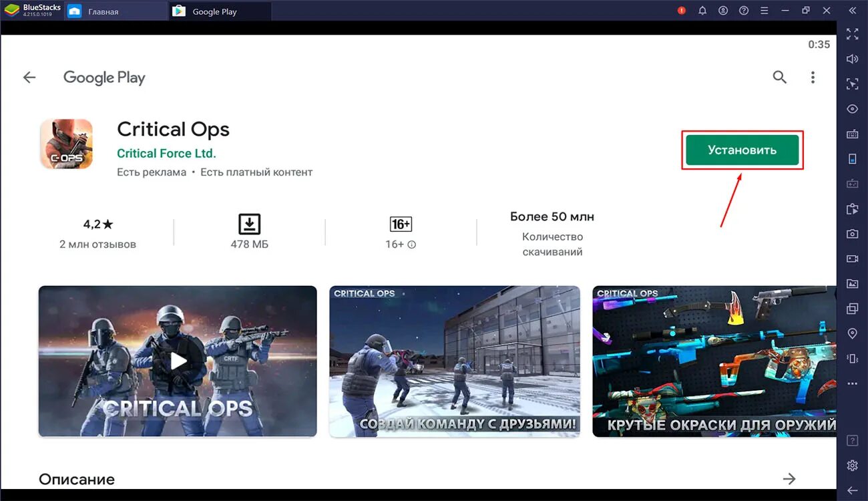The image size is (868, 501).
Task: Click the Описание heading
Action: tap(77, 479)
